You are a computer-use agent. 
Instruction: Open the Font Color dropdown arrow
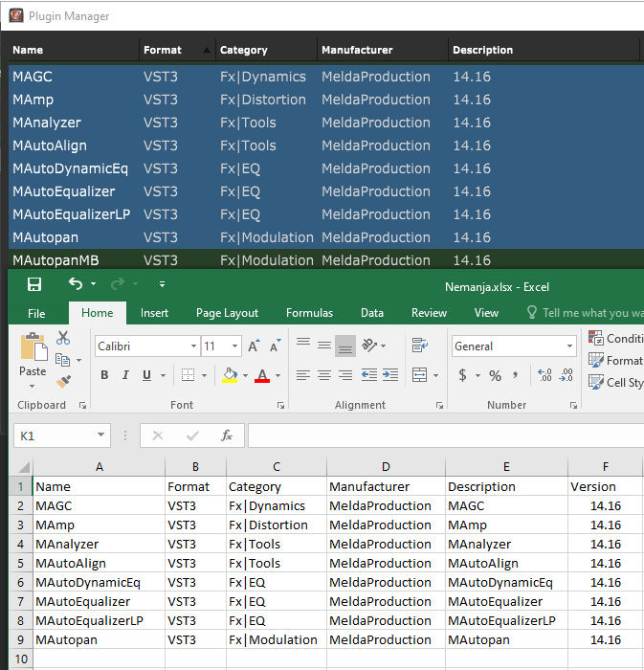click(278, 375)
